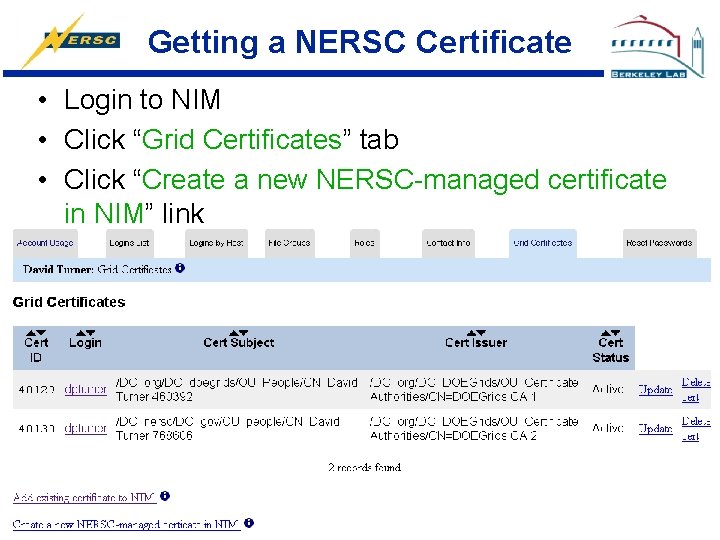The width and height of the screenshot is (720, 540).
Task: Click the slide title Getting a NERSC Certificate
Action: [360, 42]
